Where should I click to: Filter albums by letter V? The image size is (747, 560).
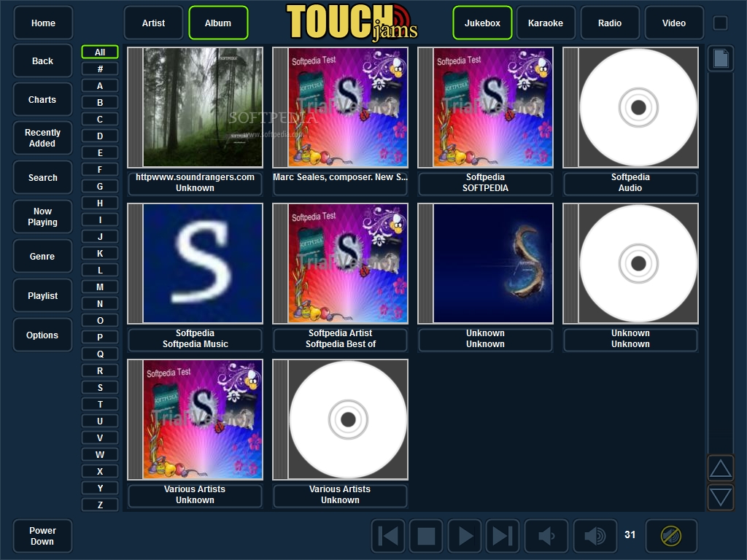[100, 437]
